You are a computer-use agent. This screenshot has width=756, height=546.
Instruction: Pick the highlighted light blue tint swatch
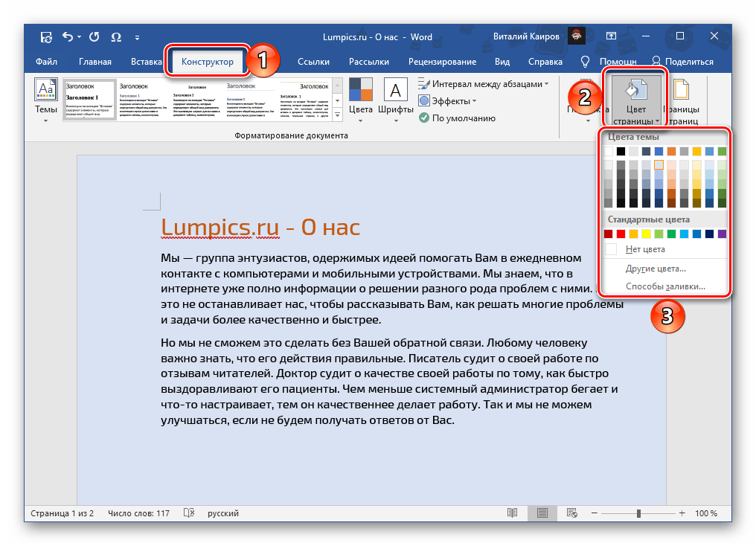click(x=659, y=165)
